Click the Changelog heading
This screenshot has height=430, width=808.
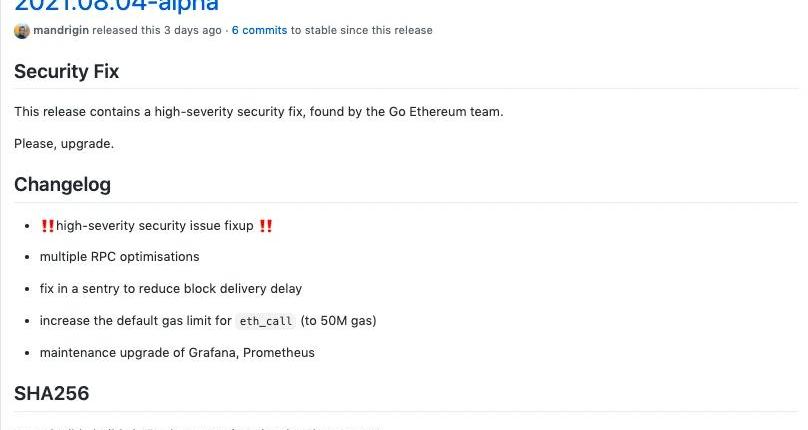click(62, 185)
